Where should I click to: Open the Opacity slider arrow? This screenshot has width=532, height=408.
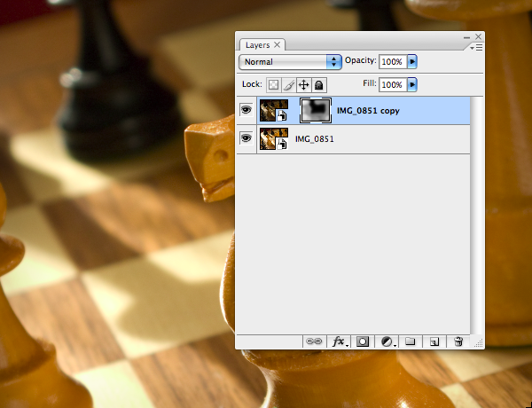pos(412,62)
